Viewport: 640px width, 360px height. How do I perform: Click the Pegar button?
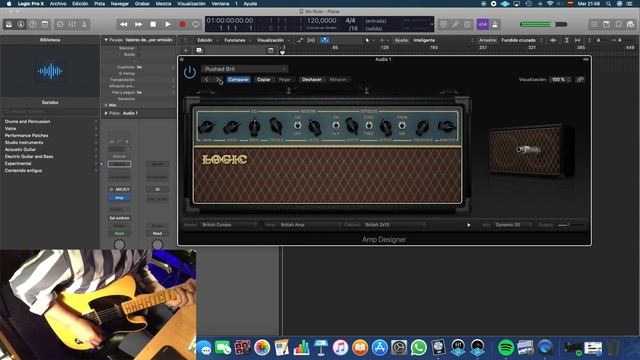284,80
